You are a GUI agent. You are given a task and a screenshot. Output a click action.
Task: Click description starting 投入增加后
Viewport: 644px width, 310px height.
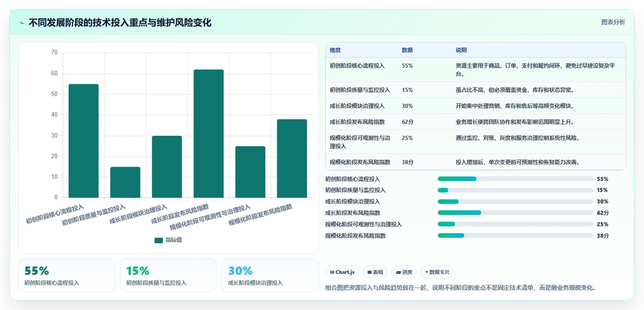point(518,162)
